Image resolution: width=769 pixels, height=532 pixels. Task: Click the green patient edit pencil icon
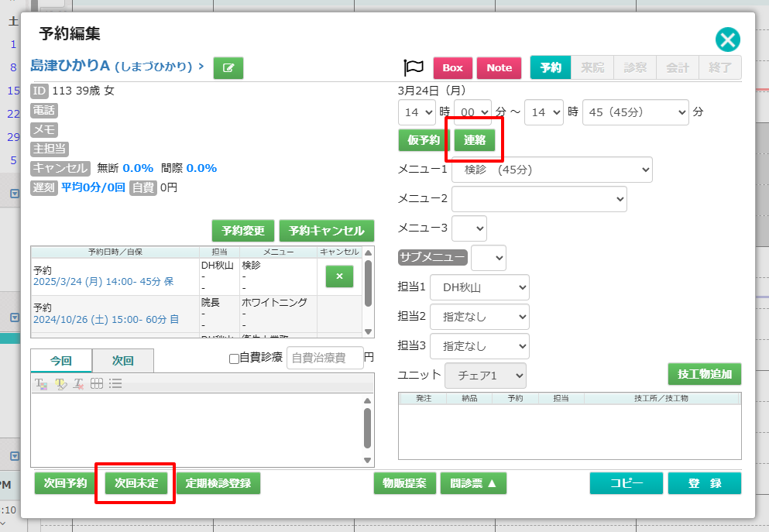tap(228, 67)
